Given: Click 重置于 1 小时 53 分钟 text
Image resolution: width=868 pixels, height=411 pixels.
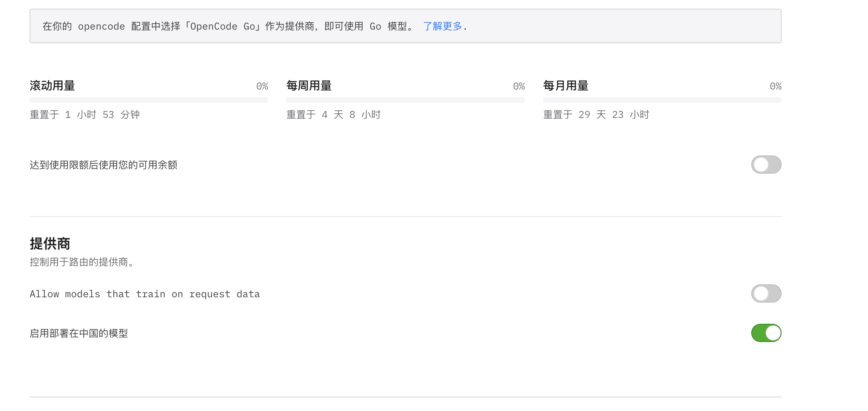Looking at the screenshot, I should pyautogui.click(x=85, y=115).
